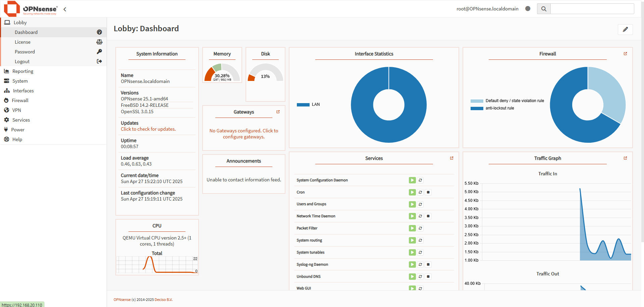Restart the System tunables service
Image resolution: width=644 pixels, height=307 pixels.
[420, 253]
